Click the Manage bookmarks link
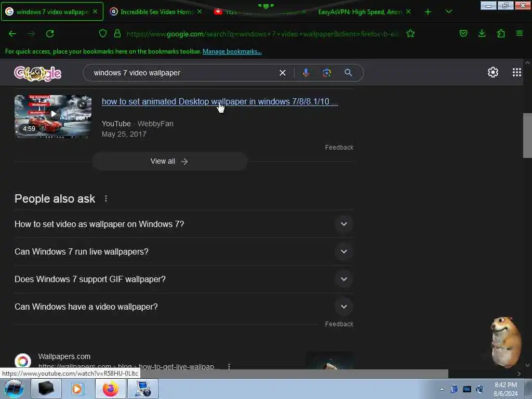 click(x=232, y=51)
